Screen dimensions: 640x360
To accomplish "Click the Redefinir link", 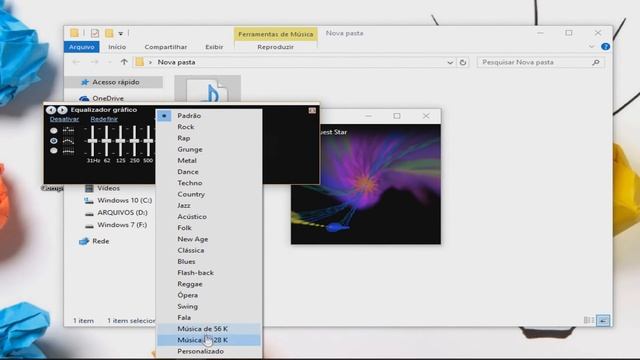I will point(104,119).
